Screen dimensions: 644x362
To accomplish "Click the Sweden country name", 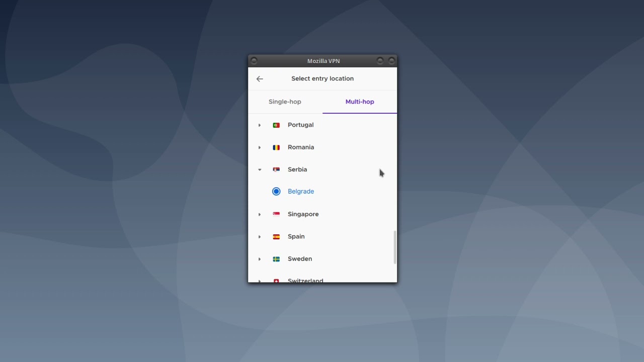I will coord(300,259).
